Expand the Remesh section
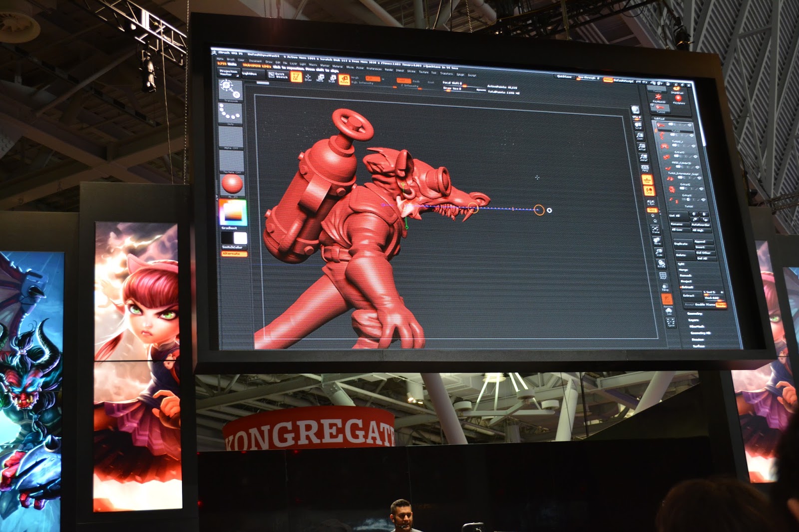The width and height of the screenshot is (799, 532). point(685,275)
